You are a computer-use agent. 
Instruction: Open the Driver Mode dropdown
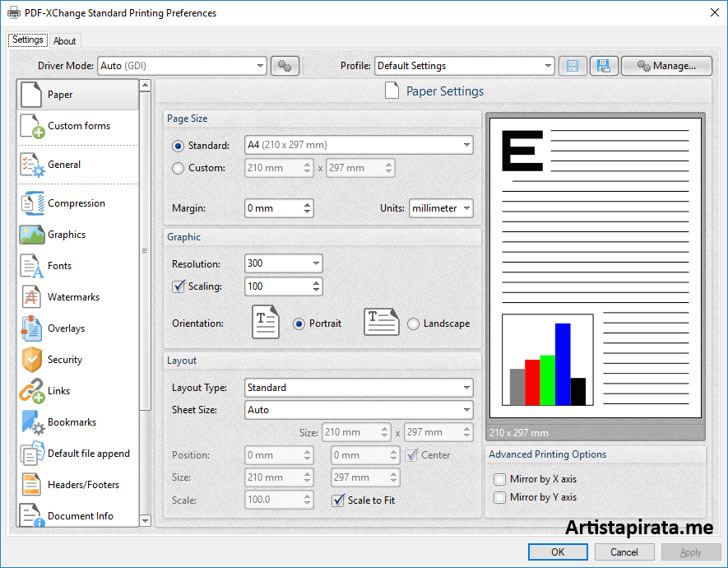(x=260, y=66)
